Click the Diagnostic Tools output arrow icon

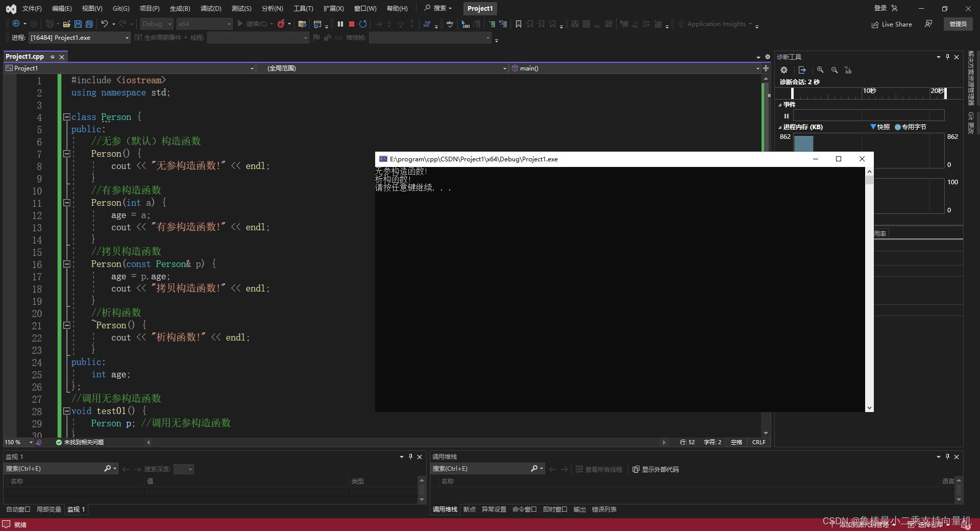802,70
